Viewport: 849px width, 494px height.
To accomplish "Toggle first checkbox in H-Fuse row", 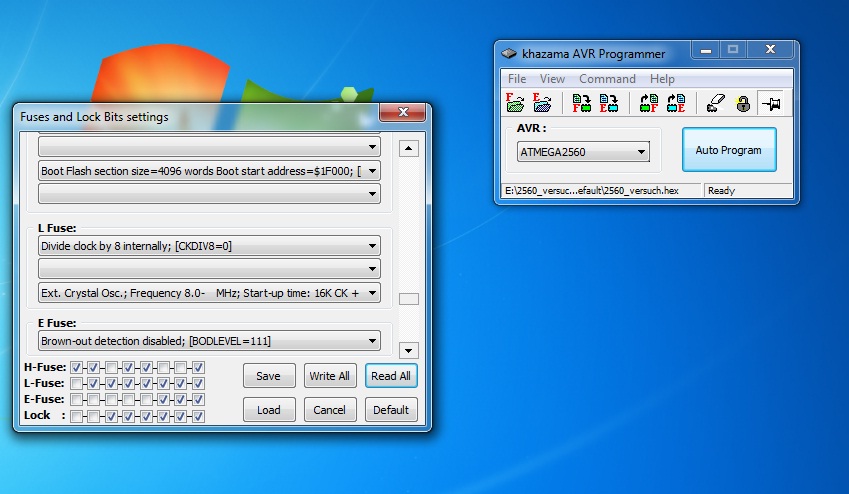I will pos(76,367).
